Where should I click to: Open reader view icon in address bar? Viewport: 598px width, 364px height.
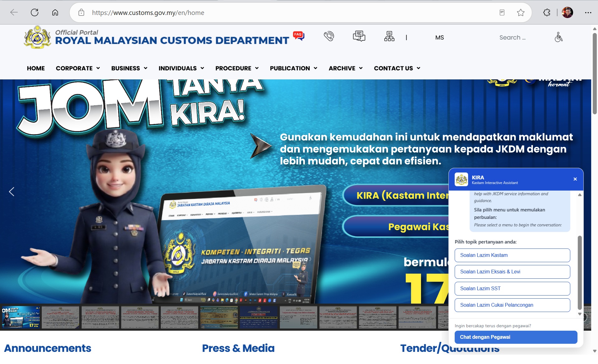click(x=502, y=12)
